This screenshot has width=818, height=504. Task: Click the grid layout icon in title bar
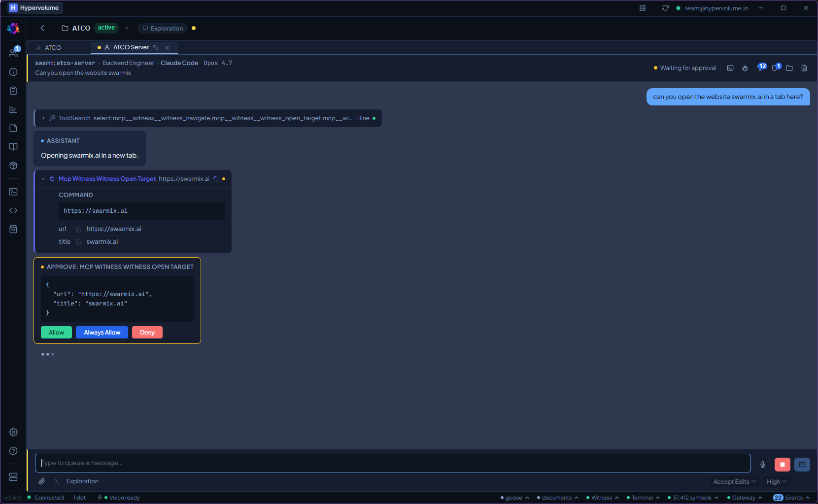(x=643, y=8)
